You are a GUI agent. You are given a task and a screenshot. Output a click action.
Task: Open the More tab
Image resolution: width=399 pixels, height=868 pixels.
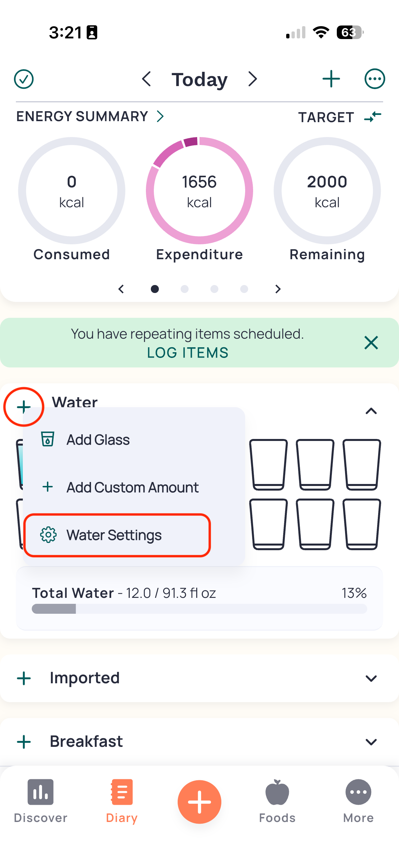tap(358, 801)
